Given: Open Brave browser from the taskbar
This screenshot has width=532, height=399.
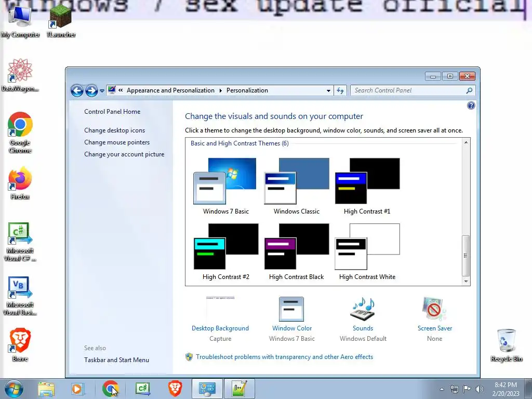Looking at the screenshot, I should point(175,389).
